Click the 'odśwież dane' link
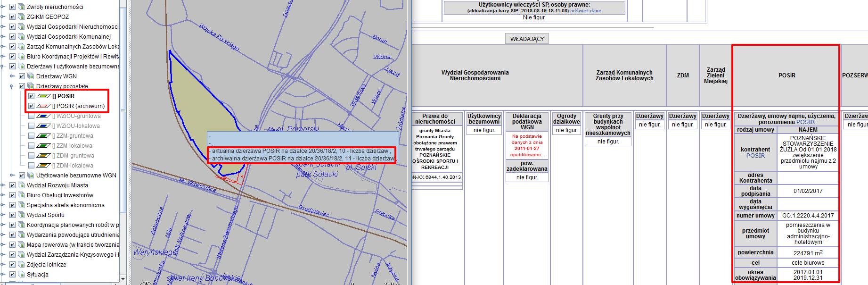 585,11
